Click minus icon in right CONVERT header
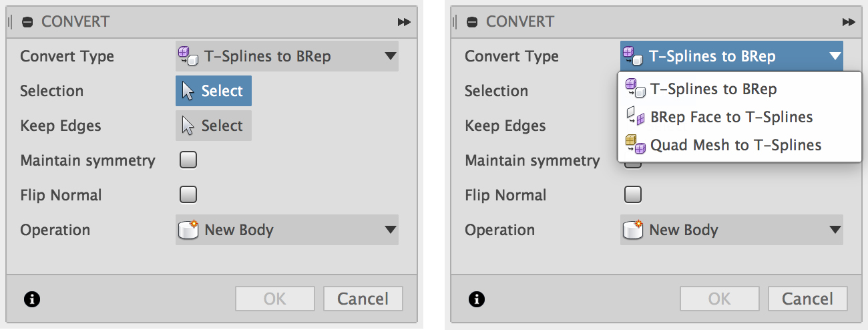Viewport: 868px width, 330px height. click(472, 22)
